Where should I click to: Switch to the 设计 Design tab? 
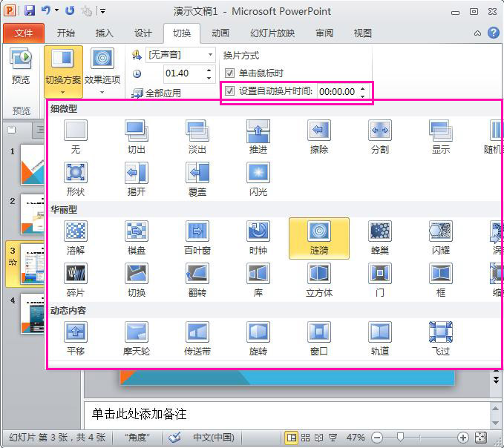pos(143,33)
